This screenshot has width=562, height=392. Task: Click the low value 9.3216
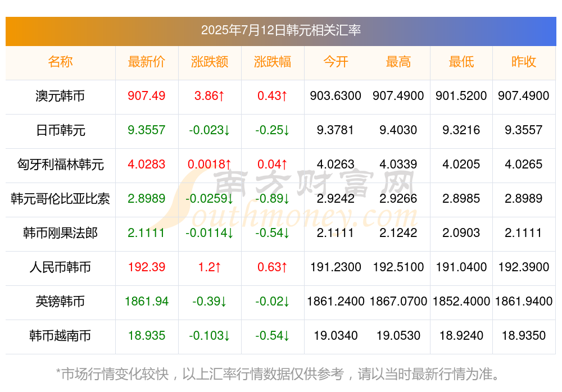[x=461, y=130]
